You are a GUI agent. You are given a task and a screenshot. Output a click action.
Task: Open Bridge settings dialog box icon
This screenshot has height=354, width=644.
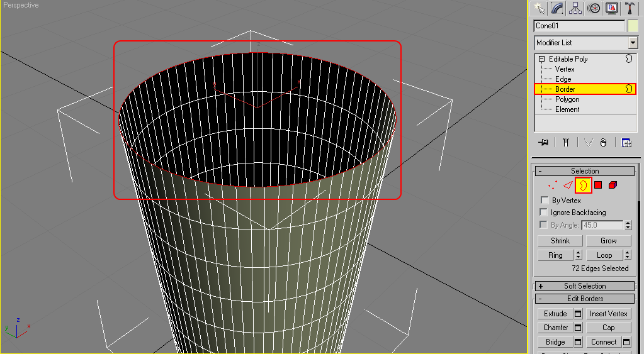point(578,342)
